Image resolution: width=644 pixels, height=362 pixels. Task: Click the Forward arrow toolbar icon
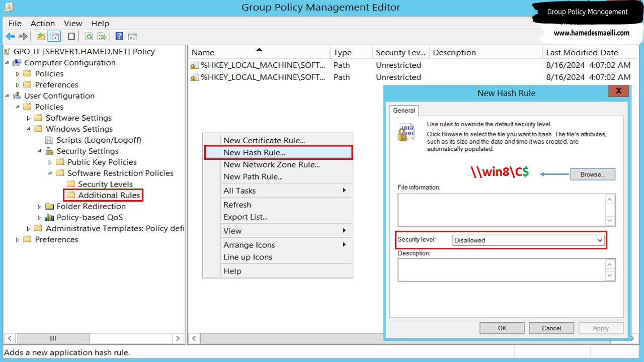(x=23, y=36)
